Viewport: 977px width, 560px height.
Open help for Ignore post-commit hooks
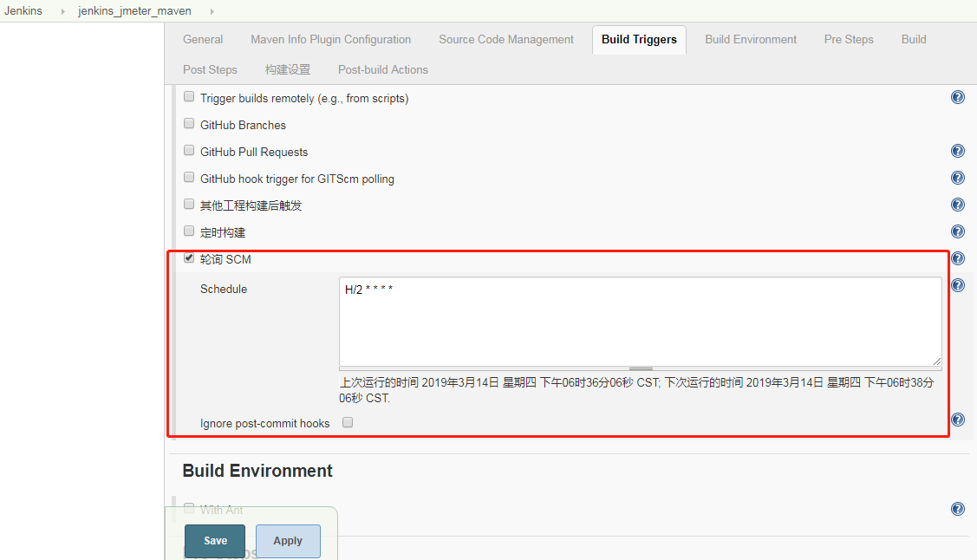pyautogui.click(x=957, y=419)
